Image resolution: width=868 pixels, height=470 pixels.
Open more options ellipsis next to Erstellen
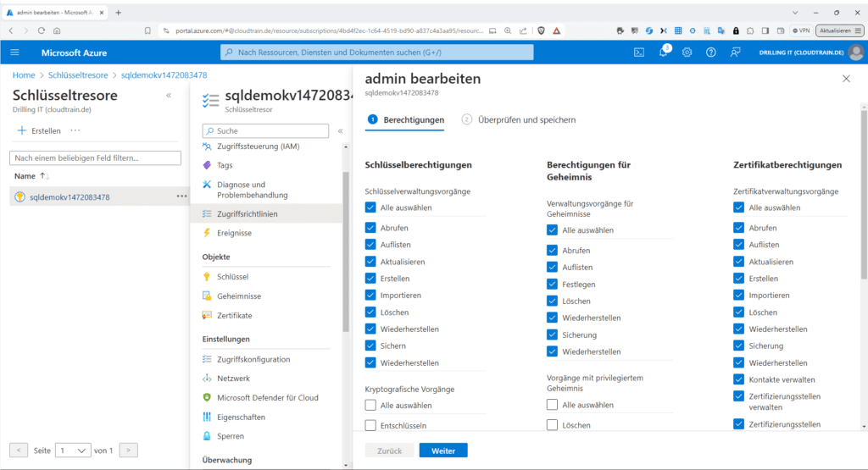(75, 131)
